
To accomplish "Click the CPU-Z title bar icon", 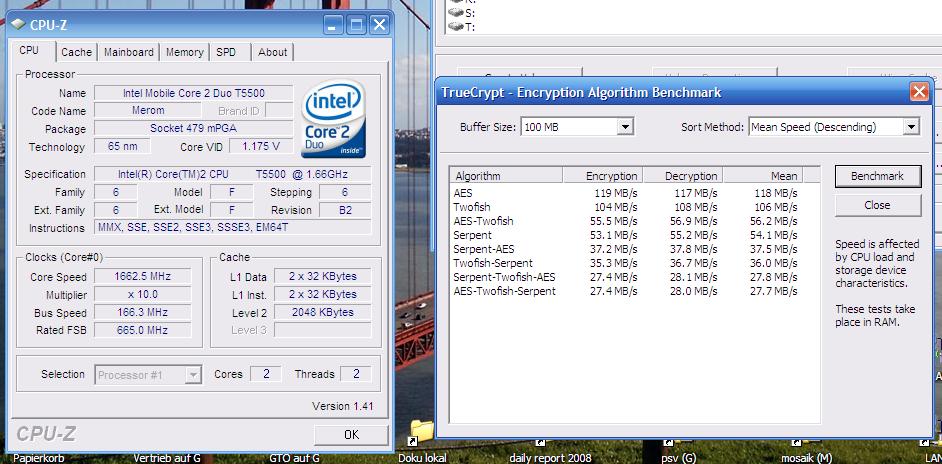I will 19,25.
